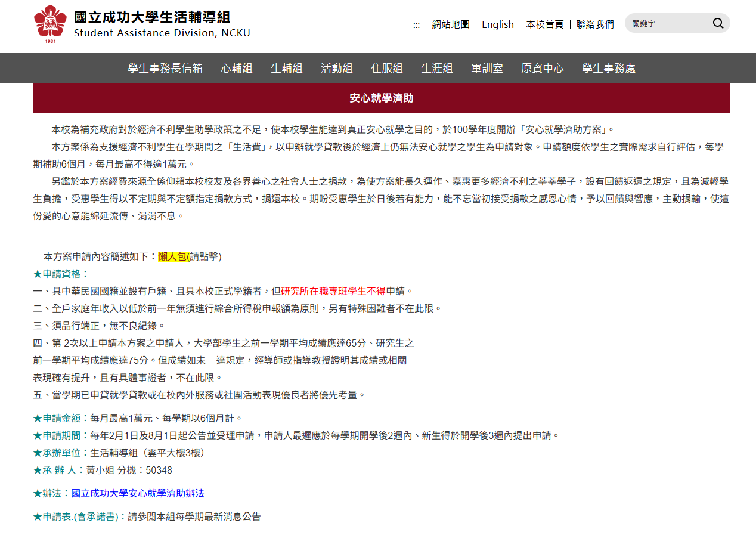Click the highlighted 懶人包 link
This screenshot has height=535, width=756.
[x=172, y=256]
